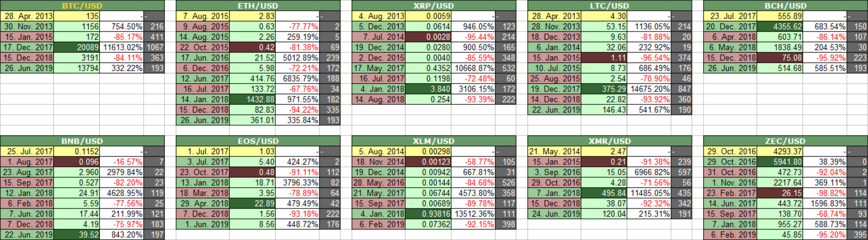This screenshot has height=240, width=868.
Task: Select XRP price 3.840
Action: pos(428,89)
